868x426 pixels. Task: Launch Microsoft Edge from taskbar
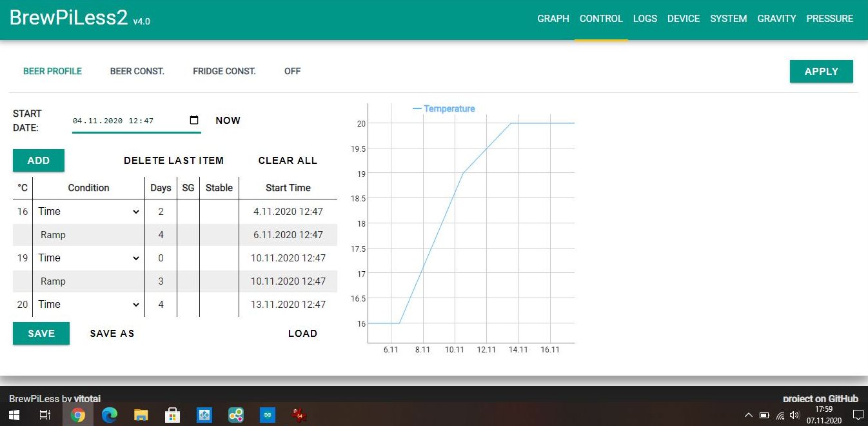point(110,415)
